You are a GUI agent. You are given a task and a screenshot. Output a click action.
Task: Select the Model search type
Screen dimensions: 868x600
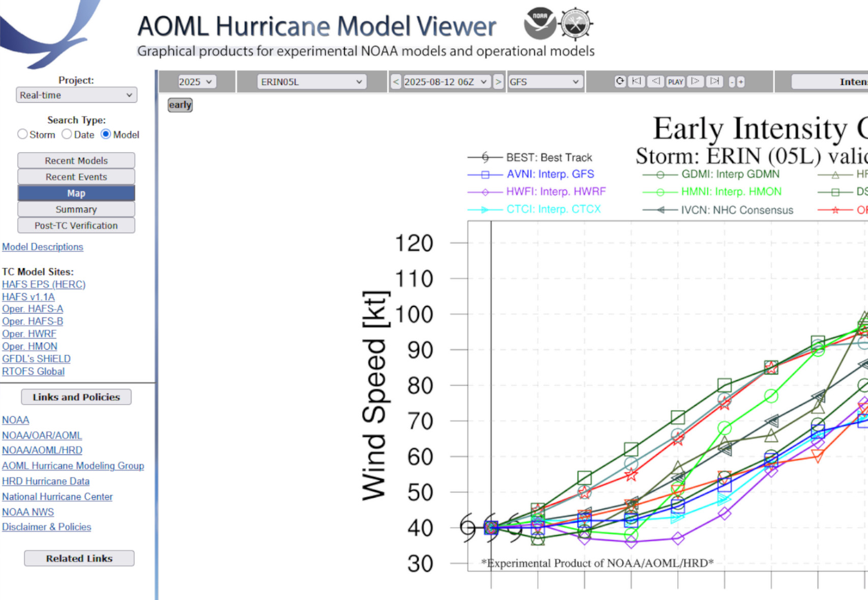(x=106, y=134)
